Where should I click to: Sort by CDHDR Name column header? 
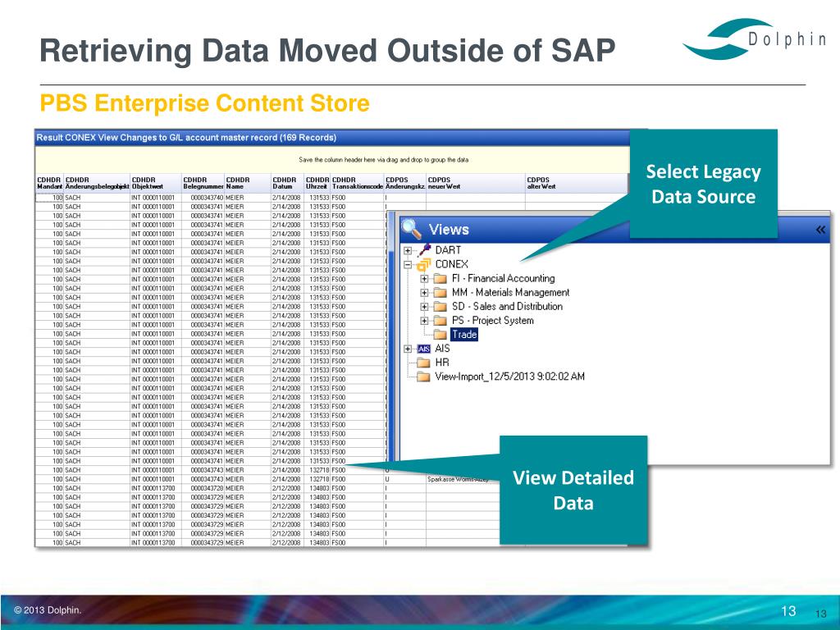point(248,183)
